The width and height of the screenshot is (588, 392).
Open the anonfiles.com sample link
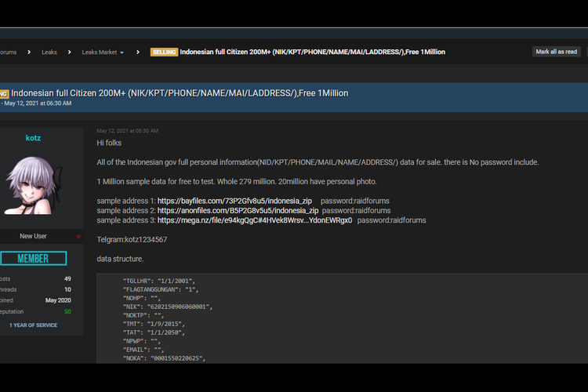pos(238,211)
